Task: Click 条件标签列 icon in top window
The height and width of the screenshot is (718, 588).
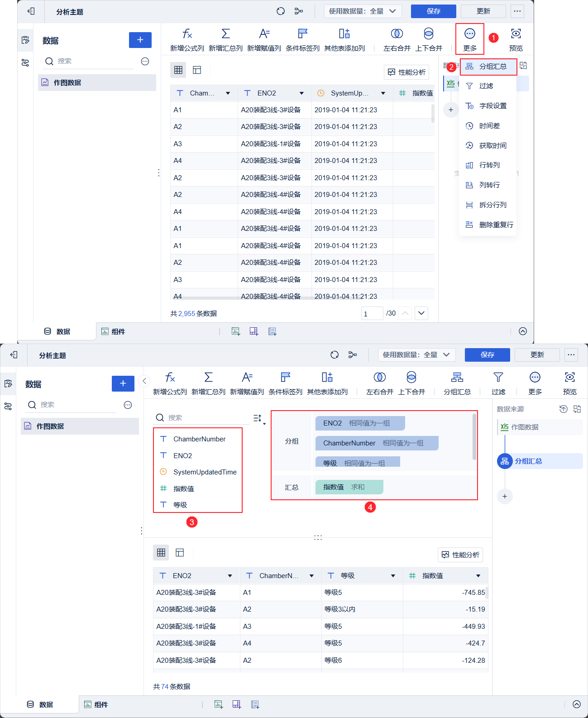Action: [x=302, y=34]
